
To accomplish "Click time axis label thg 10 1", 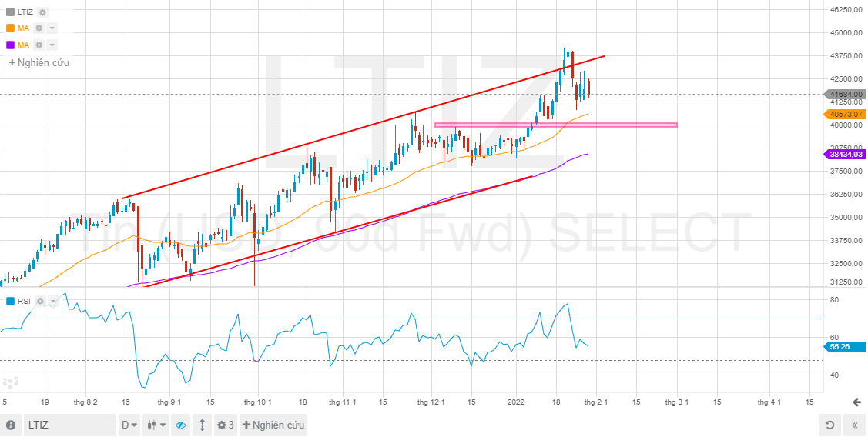I will pyautogui.click(x=257, y=402).
